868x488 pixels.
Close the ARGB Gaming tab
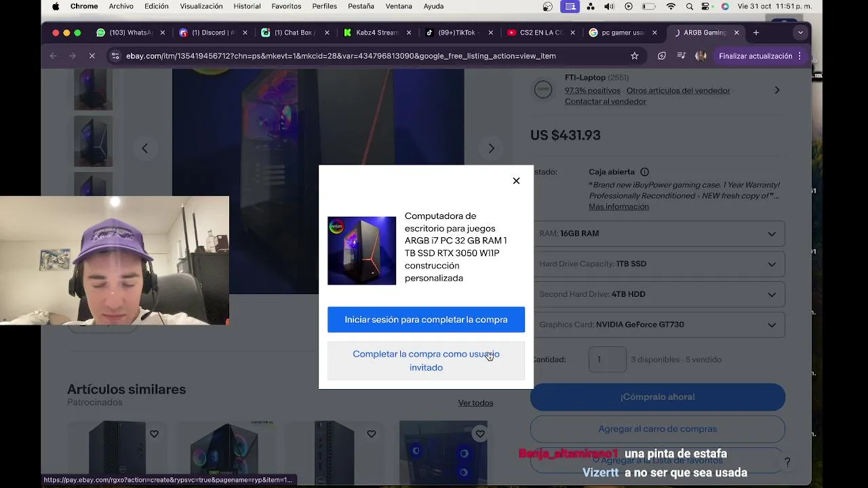(x=736, y=33)
